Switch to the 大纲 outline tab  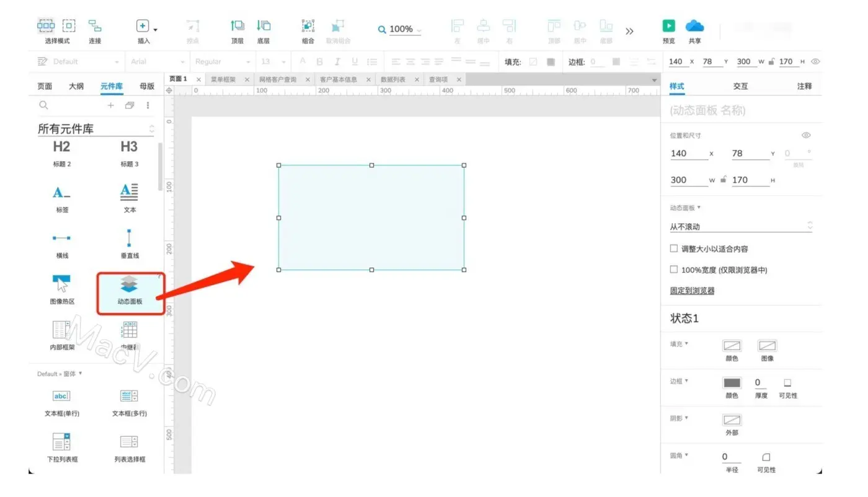coord(76,86)
